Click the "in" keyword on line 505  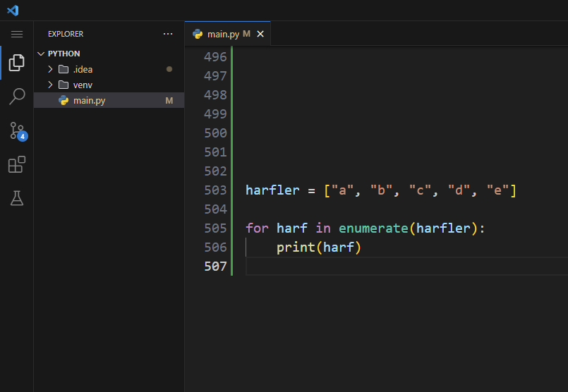coord(323,228)
